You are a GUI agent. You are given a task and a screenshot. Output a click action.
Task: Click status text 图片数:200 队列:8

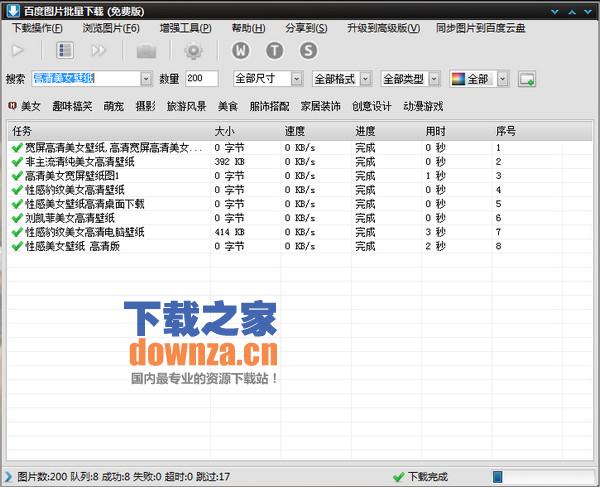coord(58,477)
